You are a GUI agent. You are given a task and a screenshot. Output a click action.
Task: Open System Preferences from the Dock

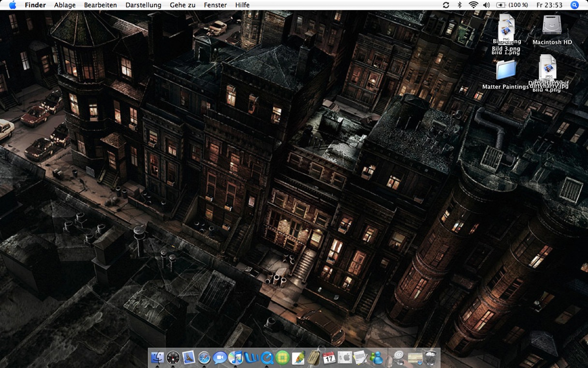point(345,357)
